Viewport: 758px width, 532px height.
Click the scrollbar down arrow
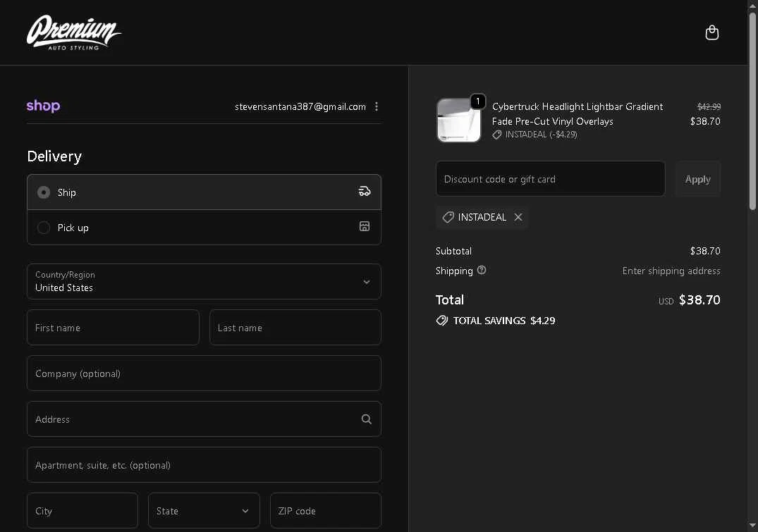coord(752,525)
